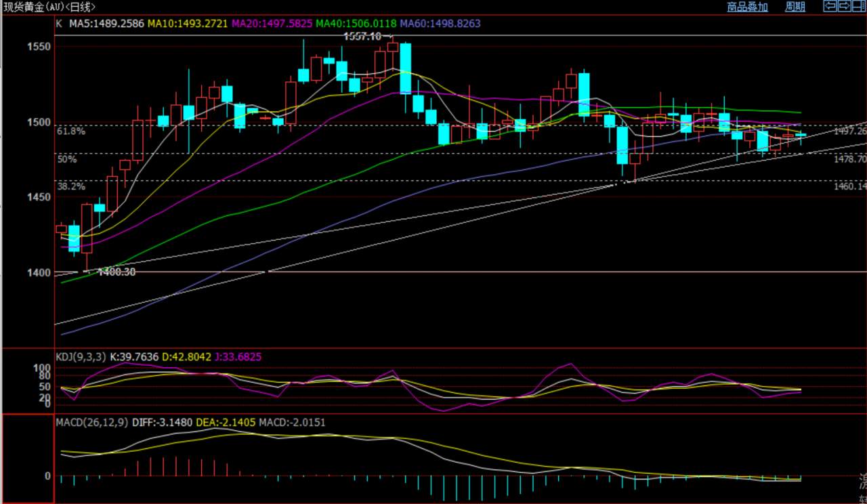Click the 1557.18 high price marker
The height and width of the screenshot is (504, 867).
tap(362, 36)
